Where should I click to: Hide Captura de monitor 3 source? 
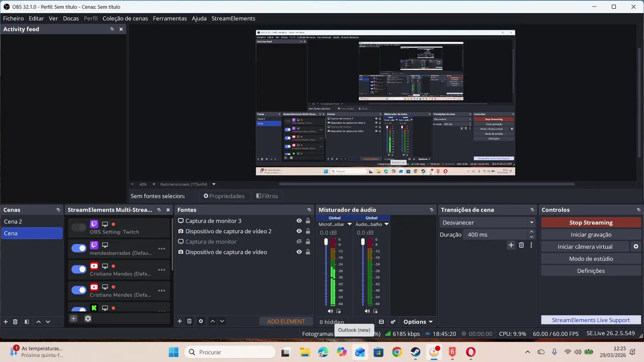coord(299,221)
